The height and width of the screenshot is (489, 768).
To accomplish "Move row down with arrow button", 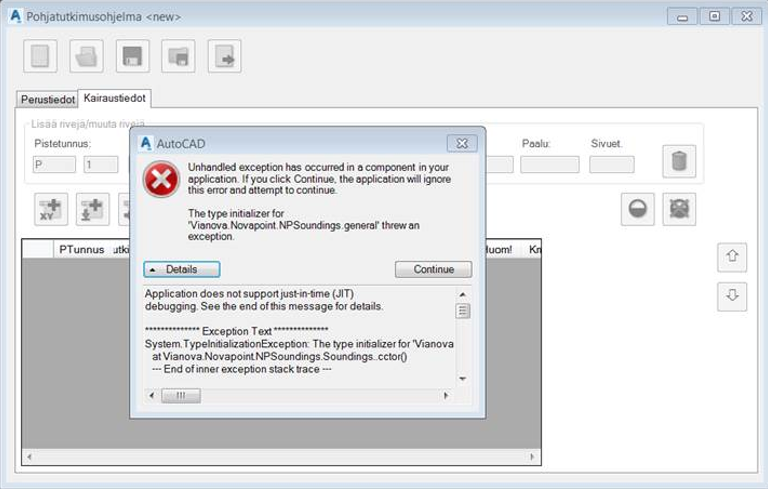I will [732, 296].
